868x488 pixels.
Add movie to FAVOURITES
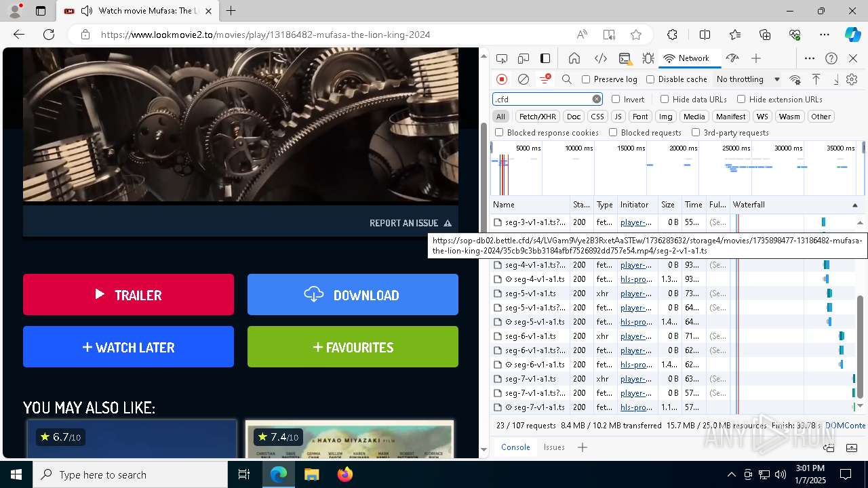point(353,347)
